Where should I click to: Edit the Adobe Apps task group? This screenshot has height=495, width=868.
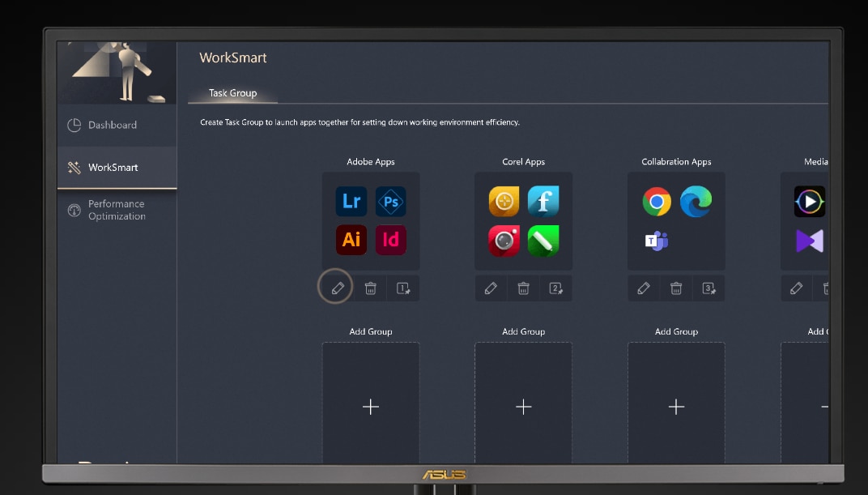click(337, 288)
